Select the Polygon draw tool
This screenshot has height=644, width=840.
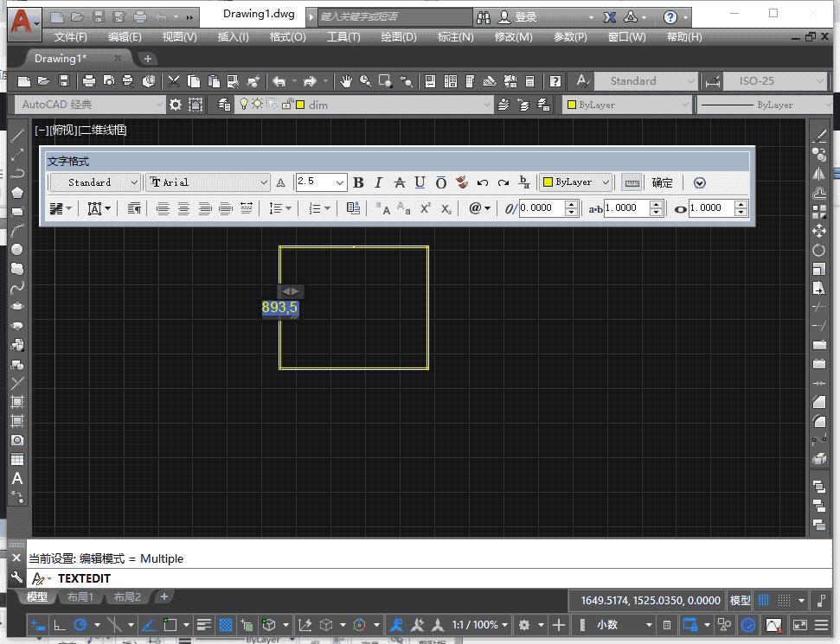(17, 193)
